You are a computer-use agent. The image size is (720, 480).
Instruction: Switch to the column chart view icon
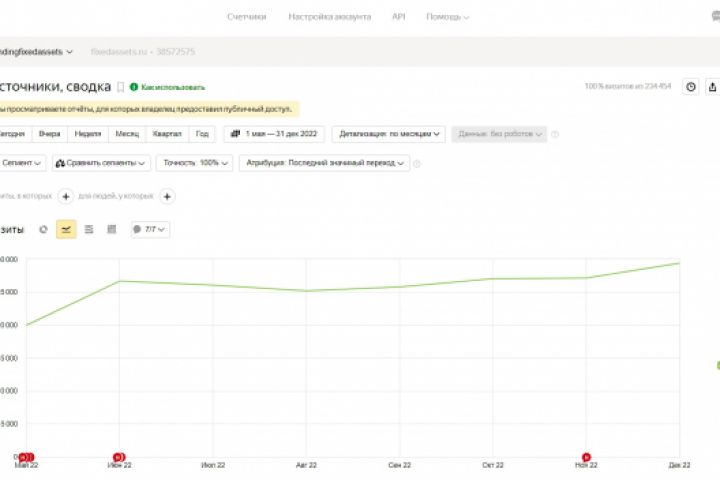pos(112,229)
